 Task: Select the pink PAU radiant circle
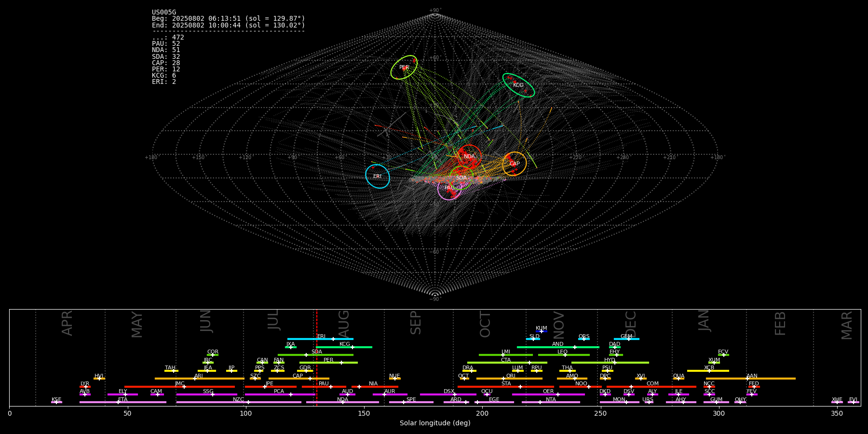tap(449, 188)
